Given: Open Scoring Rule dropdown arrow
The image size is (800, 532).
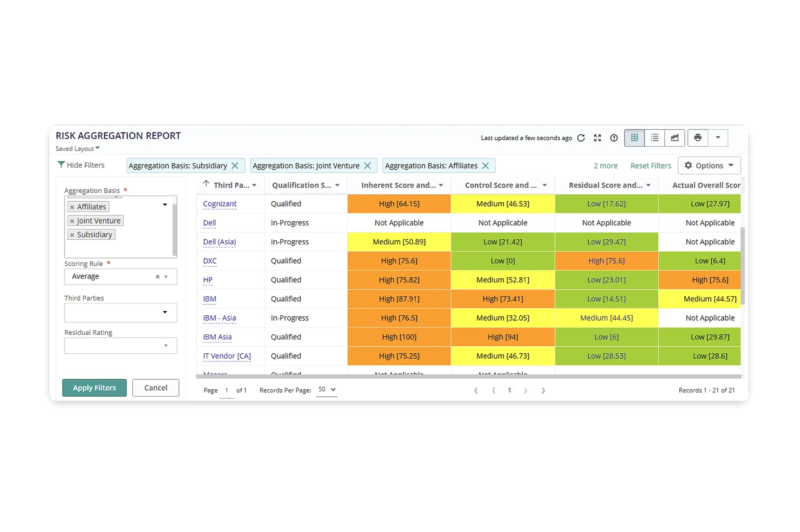Looking at the screenshot, I should pos(166,277).
